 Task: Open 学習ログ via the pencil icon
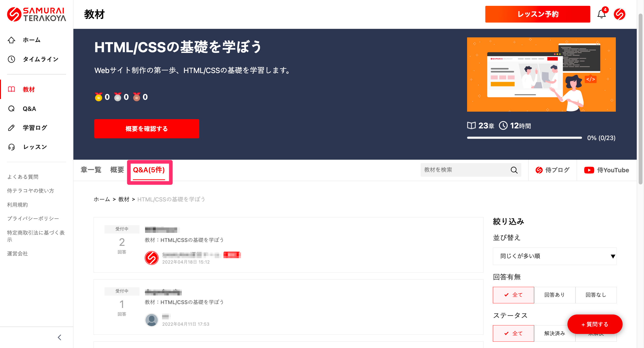pos(11,128)
